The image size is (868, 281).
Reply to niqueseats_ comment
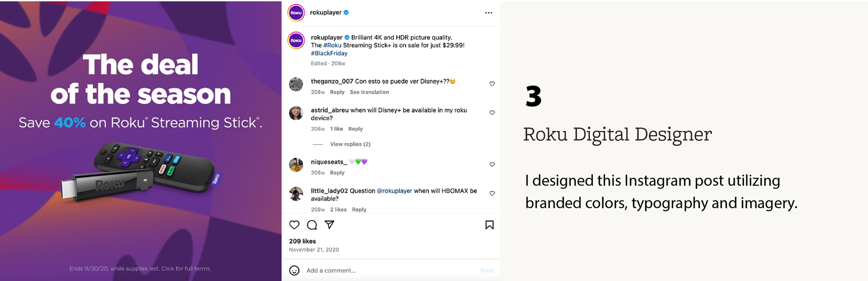pyautogui.click(x=337, y=173)
